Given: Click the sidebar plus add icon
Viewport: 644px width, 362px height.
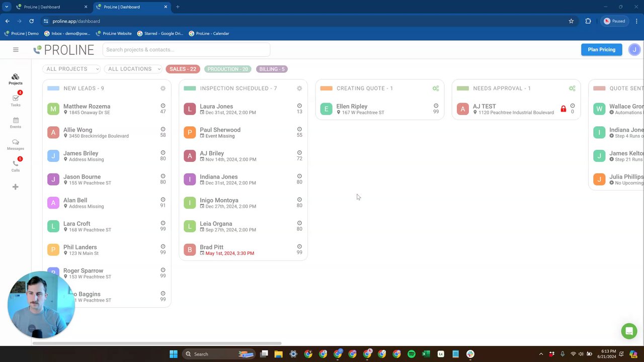Looking at the screenshot, I should coord(16,187).
